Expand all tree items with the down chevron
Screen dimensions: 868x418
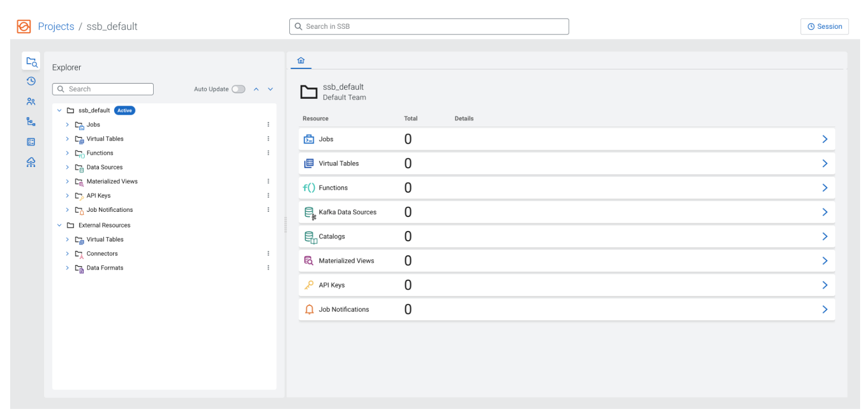coord(270,89)
